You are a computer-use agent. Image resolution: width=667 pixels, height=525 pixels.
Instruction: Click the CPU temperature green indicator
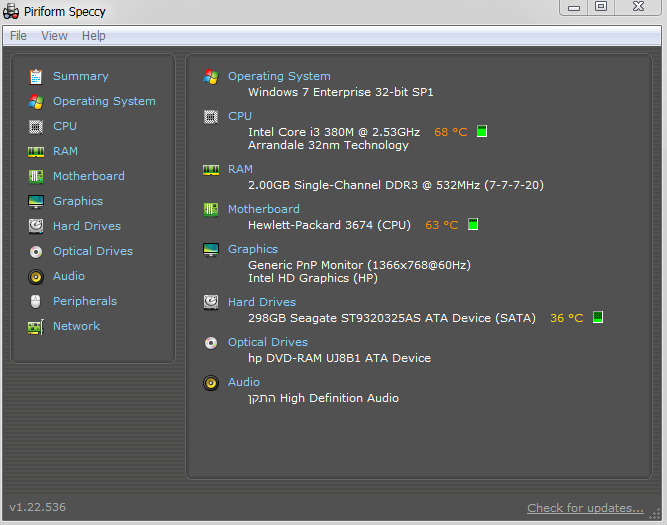481,131
